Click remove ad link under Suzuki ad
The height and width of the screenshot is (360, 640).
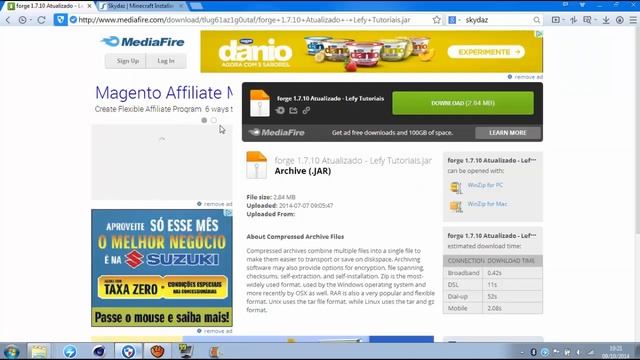click(215, 331)
